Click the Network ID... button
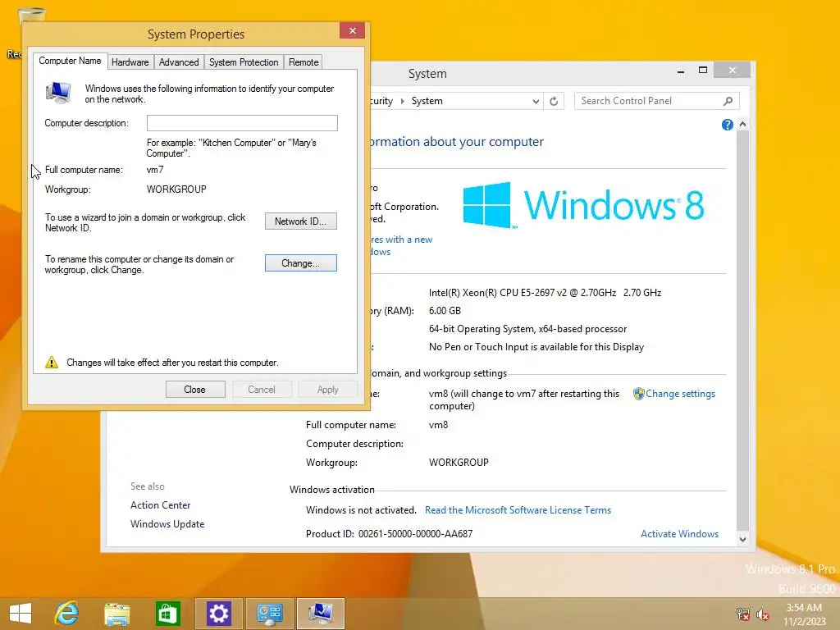Screen dimensions: 840x630 pos(300,221)
